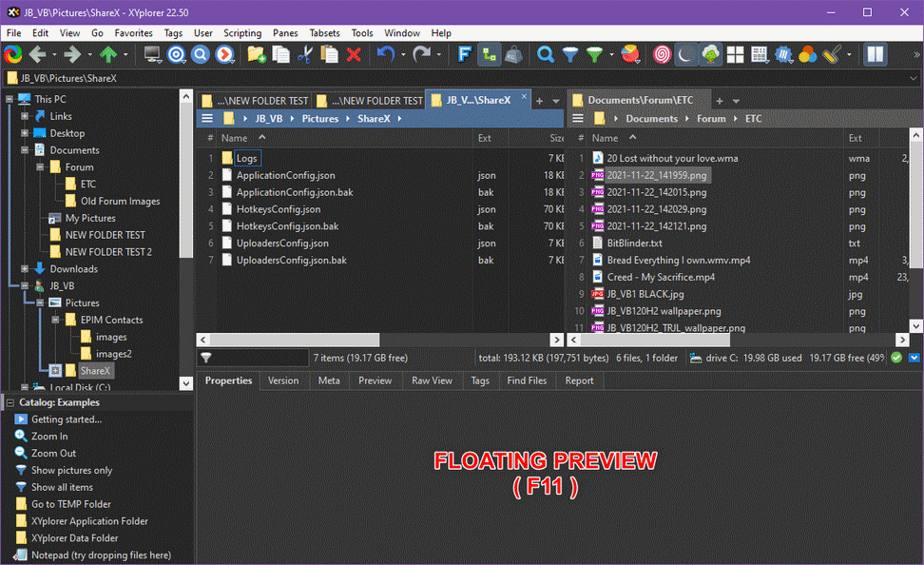
Task: Click the yellow paint roller icon
Action: (x=832, y=55)
